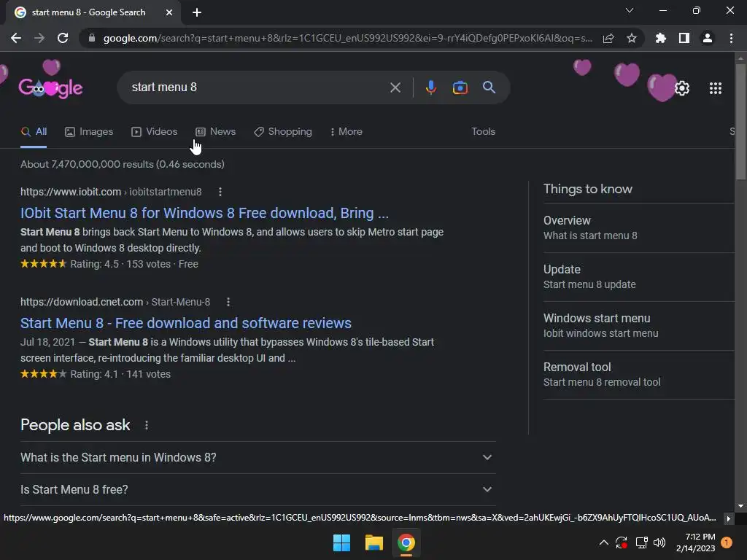The image size is (747, 560).
Task: Open options for the iobit.com result
Action: click(x=220, y=192)
